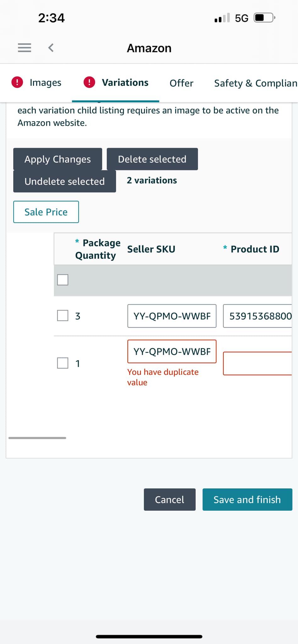Tap the Variations tab error icon
Screen dimensions: 298x644
89,82
